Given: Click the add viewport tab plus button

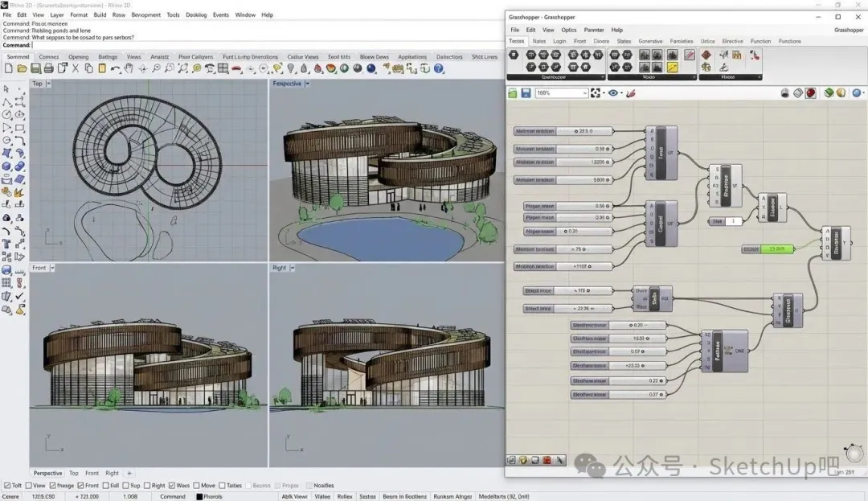Looking at the screenshot, I should (129, 473).
